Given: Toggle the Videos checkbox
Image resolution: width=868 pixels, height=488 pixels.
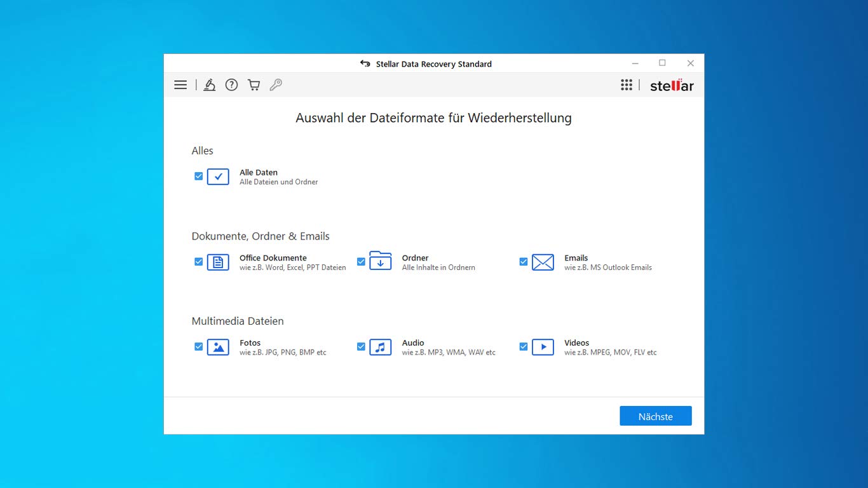Looking at the screenshot, I should tap(524, 346).
